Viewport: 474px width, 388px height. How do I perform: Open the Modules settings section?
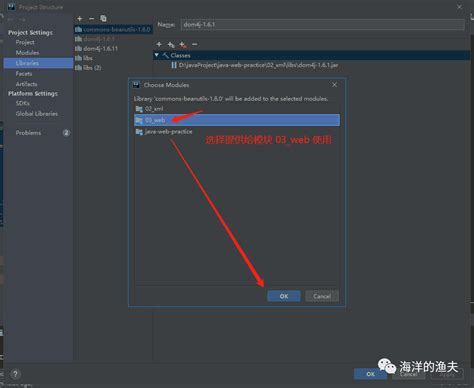coord(27,53)
